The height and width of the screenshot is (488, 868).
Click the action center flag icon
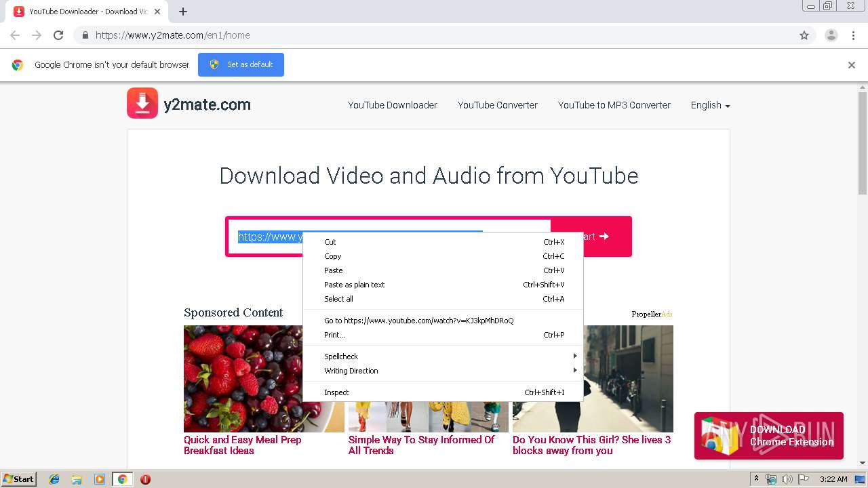[804, 479]
